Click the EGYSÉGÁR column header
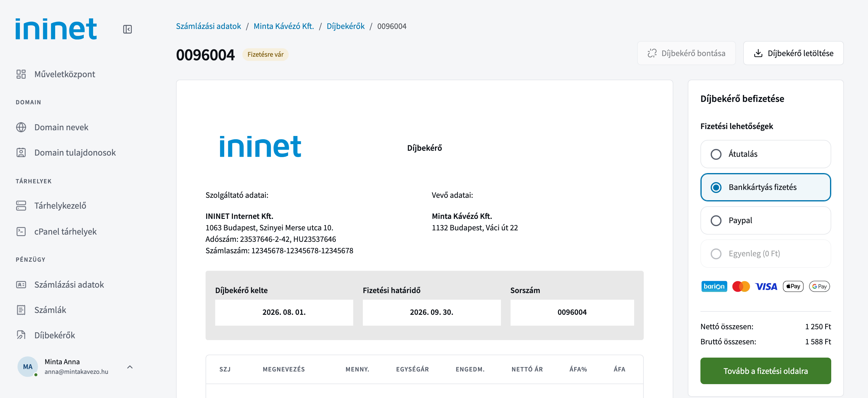Image resolution: width=868 pixels, height=398 pixels. (x=412, y=369)
